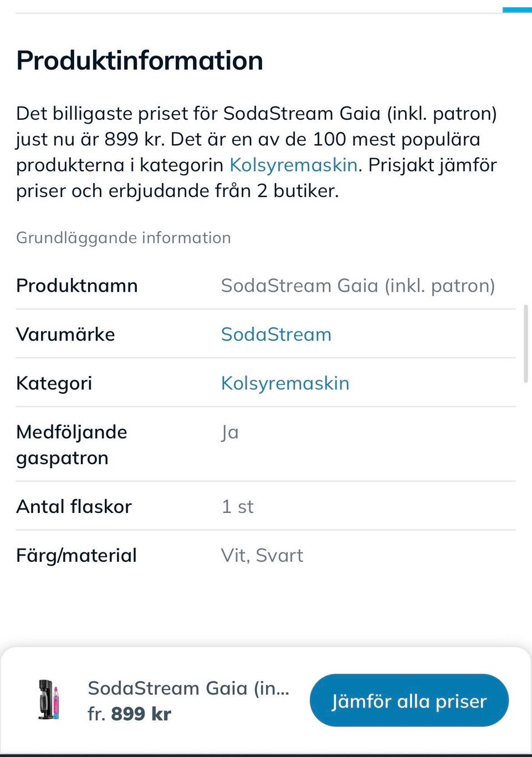Open the SodaStream Gaia product thumbnail
532x757 pixels.
point(48,700)
